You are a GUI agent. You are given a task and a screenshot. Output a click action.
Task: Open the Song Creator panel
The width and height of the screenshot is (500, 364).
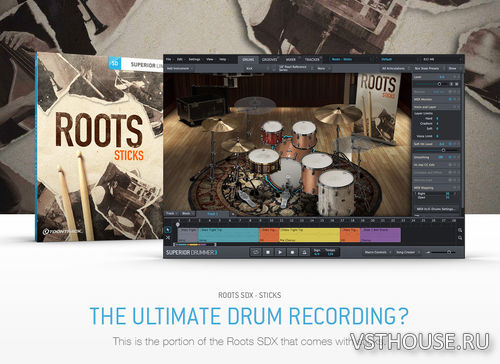pos(407,252)
